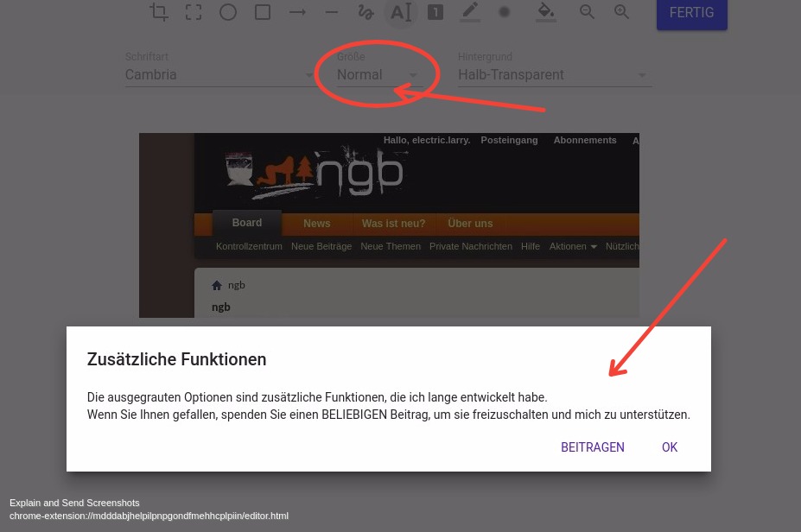Choose the dashed selection frame tool

(x=194, y=12)
